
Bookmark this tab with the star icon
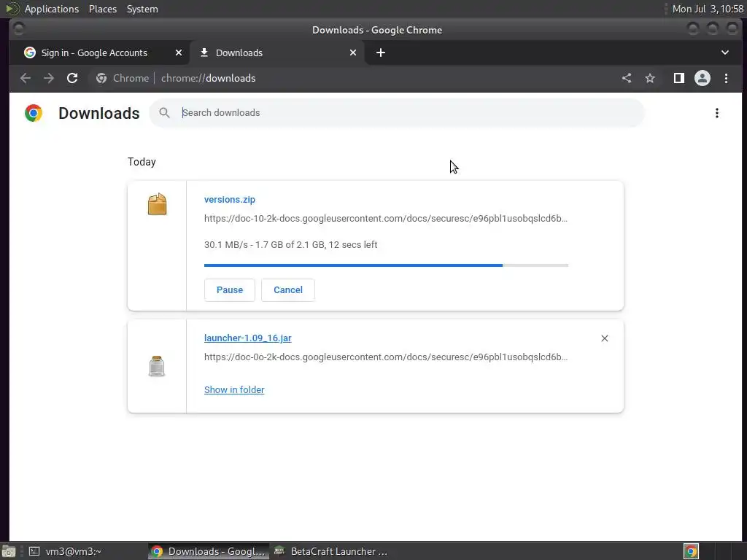click(650, 78)
